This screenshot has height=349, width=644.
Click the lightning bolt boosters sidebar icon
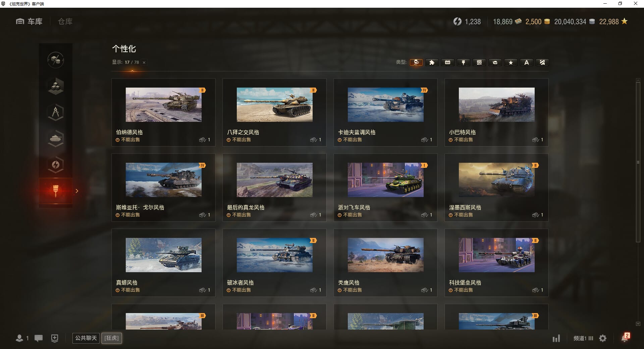pos(56,164)
